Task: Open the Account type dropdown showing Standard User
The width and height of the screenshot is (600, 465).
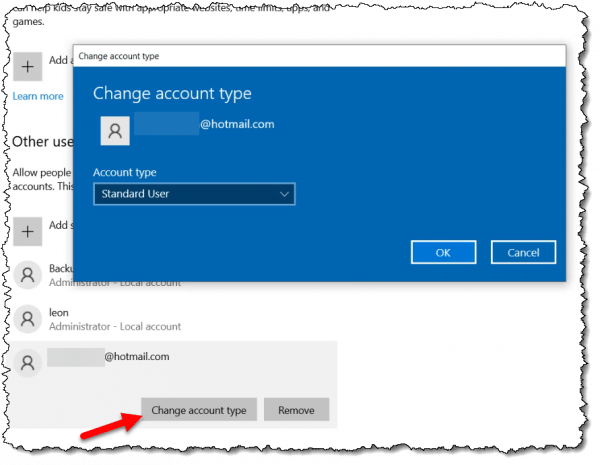Action: click(194, 194)
